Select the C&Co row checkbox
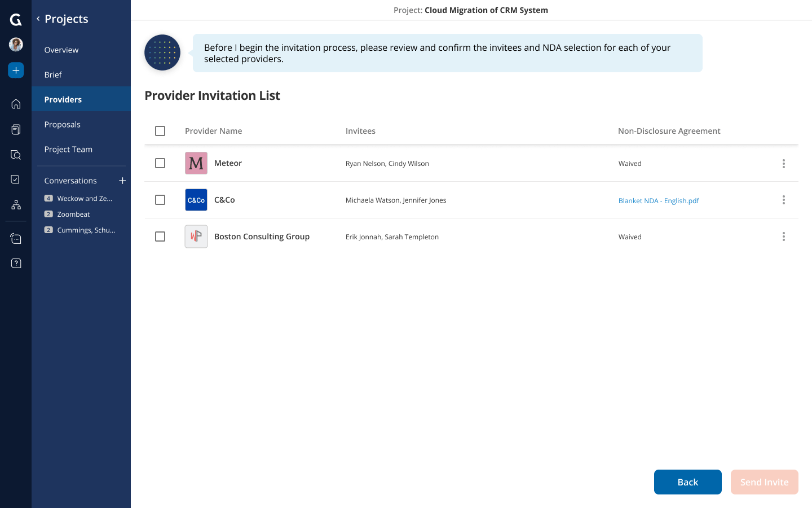This screenshot has width=812, height=508. point(160,200)
